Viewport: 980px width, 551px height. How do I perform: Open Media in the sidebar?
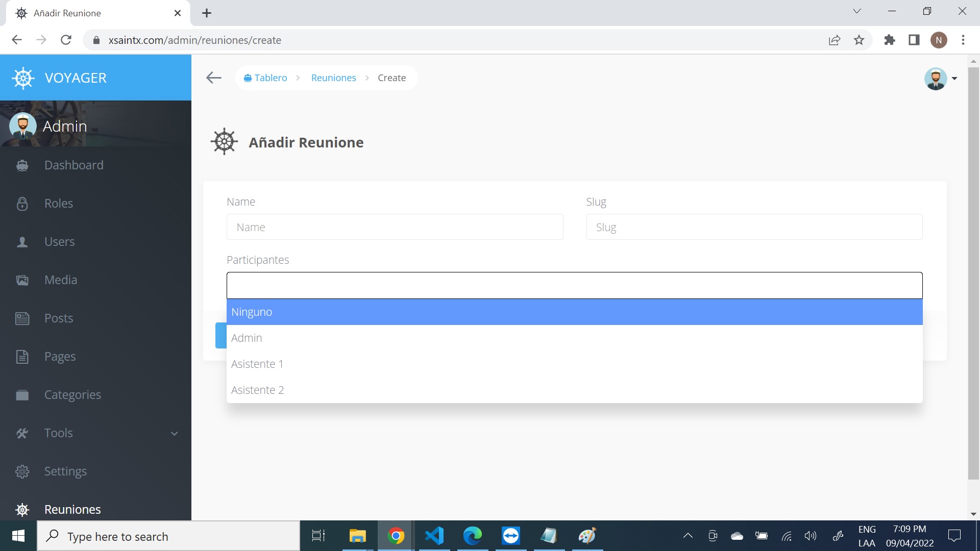[60, 280]
